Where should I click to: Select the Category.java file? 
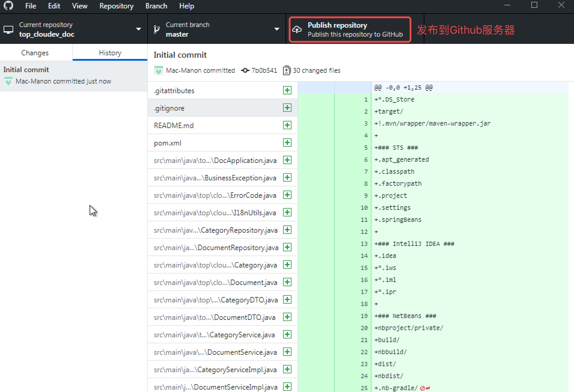coord(223,265)
